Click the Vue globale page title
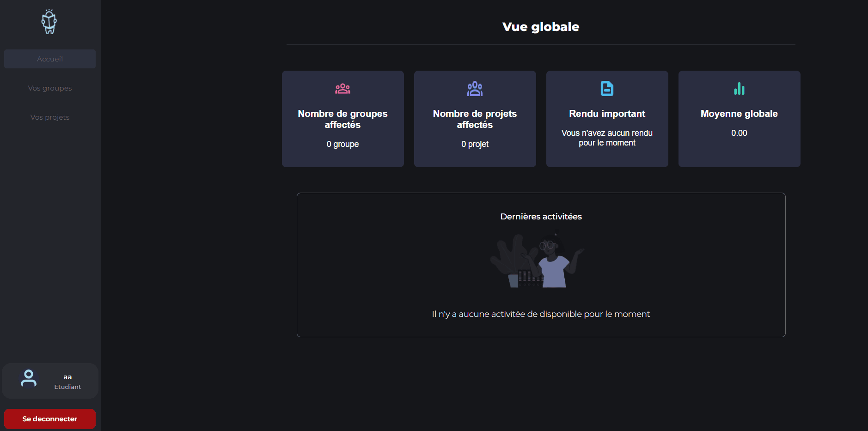This screenshot has width=868, height=431. [x=540, y=26]
